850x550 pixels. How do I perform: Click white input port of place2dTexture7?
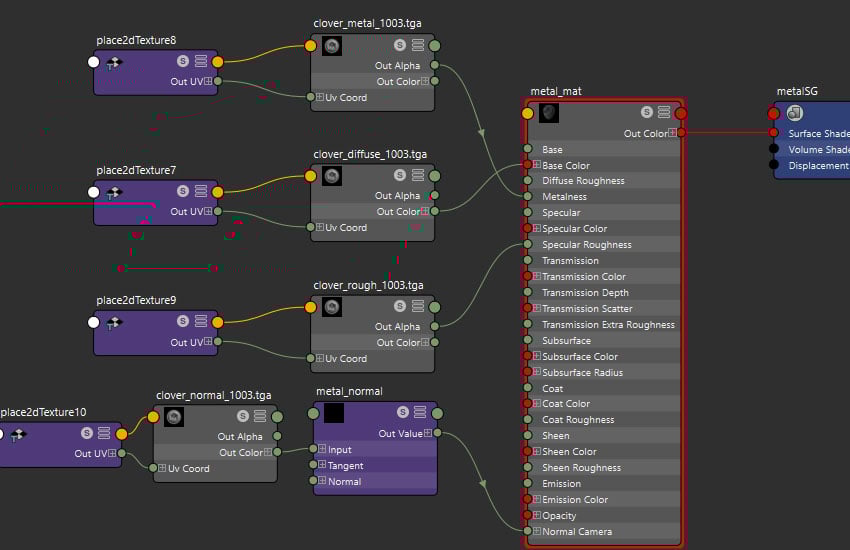94,192
